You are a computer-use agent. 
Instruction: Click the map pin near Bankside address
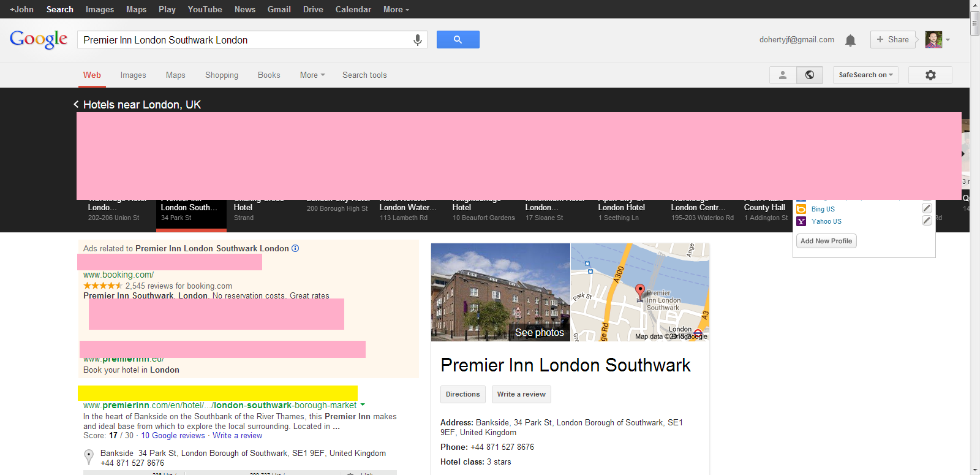click(89, 457)
